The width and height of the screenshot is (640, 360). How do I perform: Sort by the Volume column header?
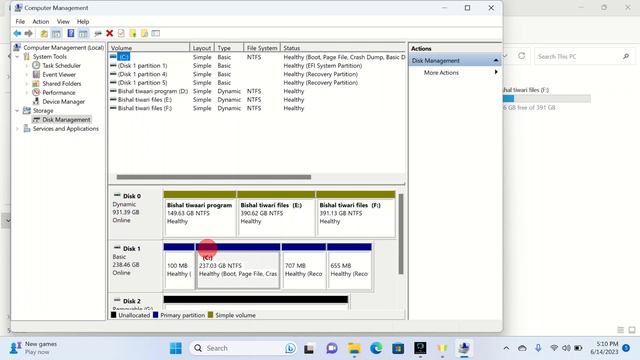149,48
